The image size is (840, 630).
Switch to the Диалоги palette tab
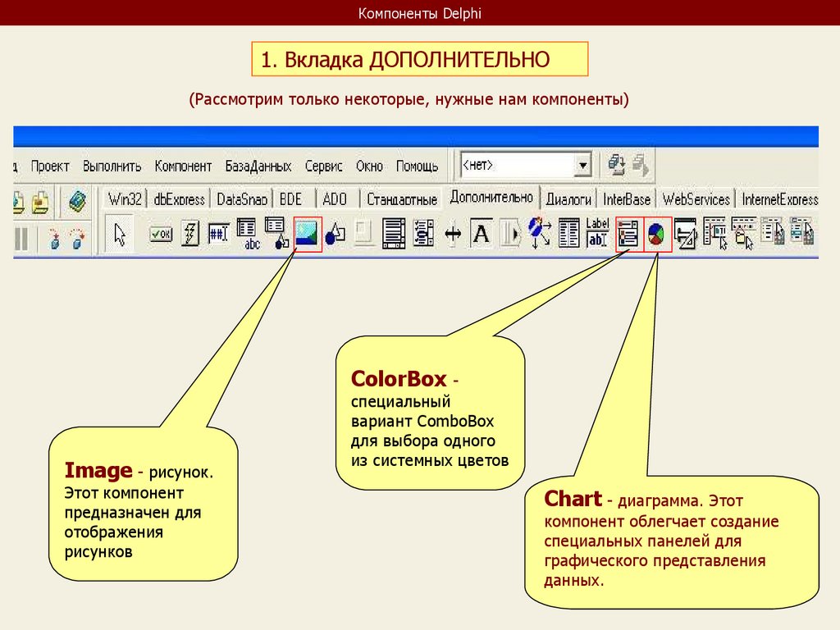point(568,199)
